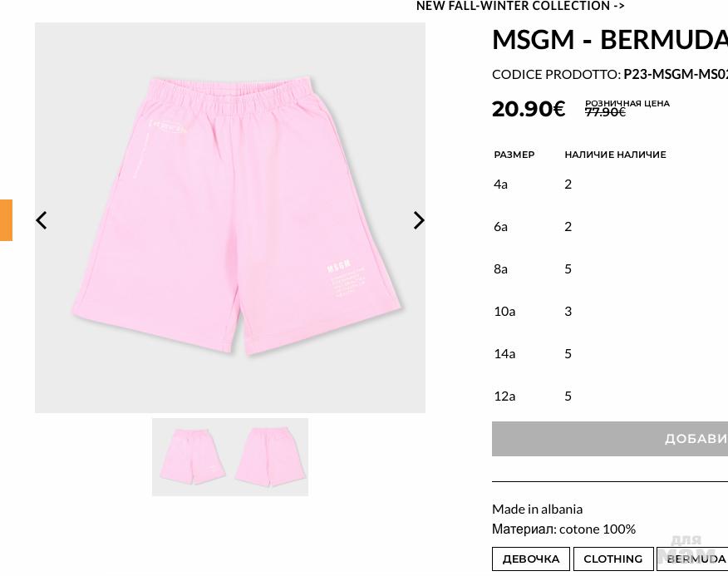Open the BERMUDA tag
728x576 pixels.
692,559
